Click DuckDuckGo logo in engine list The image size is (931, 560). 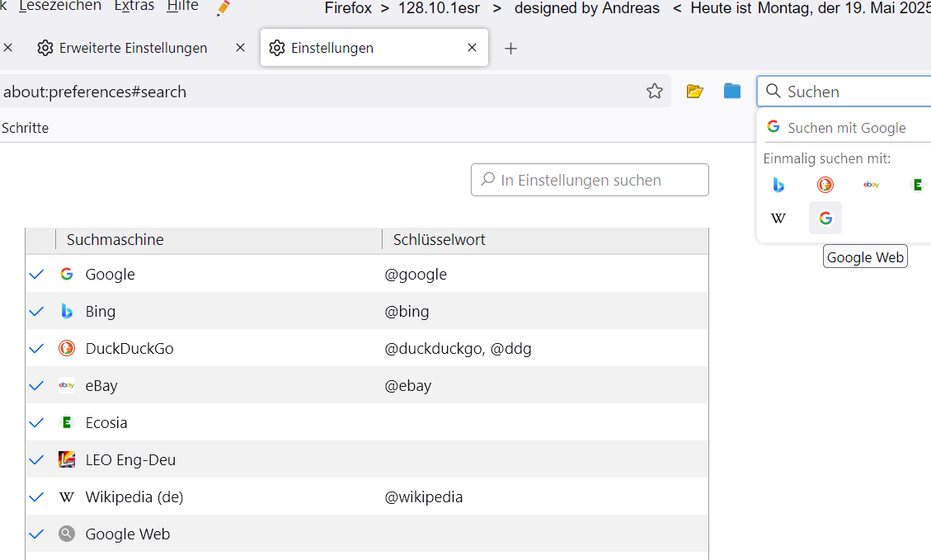[x=67, y=348]
